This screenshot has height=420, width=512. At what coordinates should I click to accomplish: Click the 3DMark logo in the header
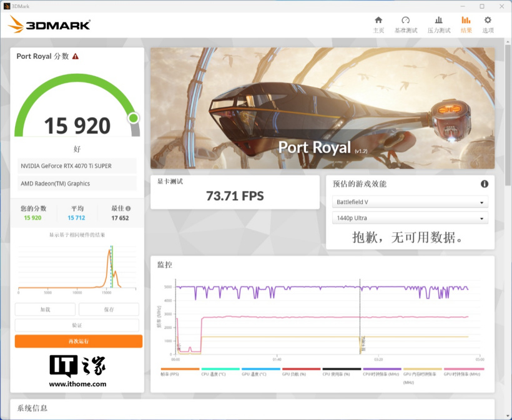tap(50, 25)
